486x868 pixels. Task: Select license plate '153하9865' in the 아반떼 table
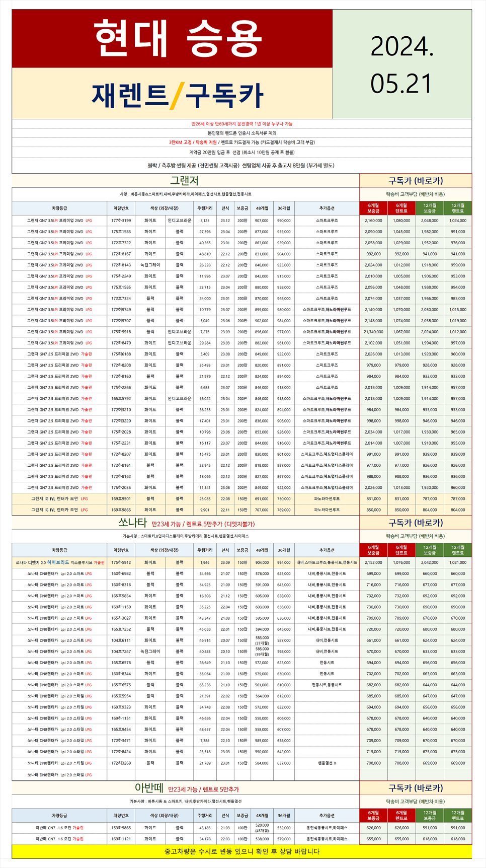click(121, 828)
